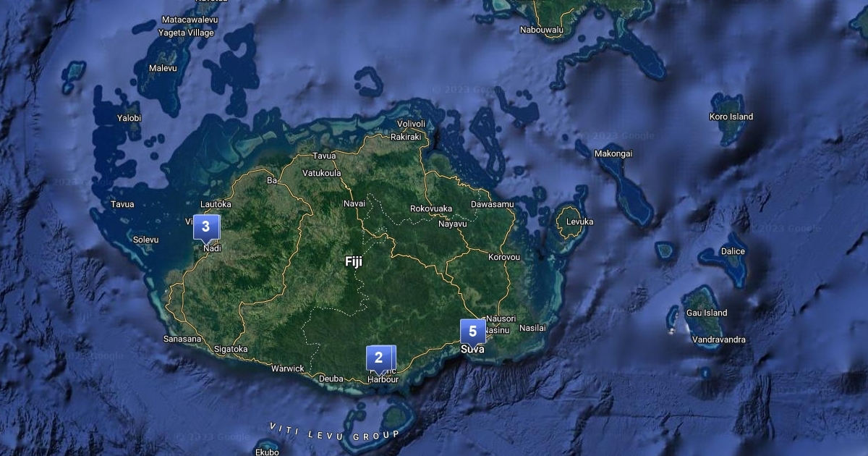
Task: Select the marker numbered 5 at Suva
Action: pyautogui.click(x=472, y=332)
